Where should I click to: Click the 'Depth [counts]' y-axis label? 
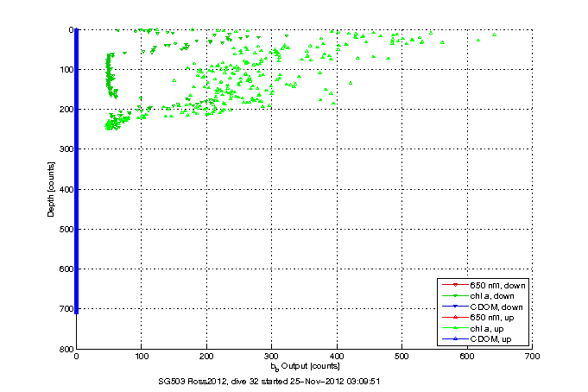(51, 189)
